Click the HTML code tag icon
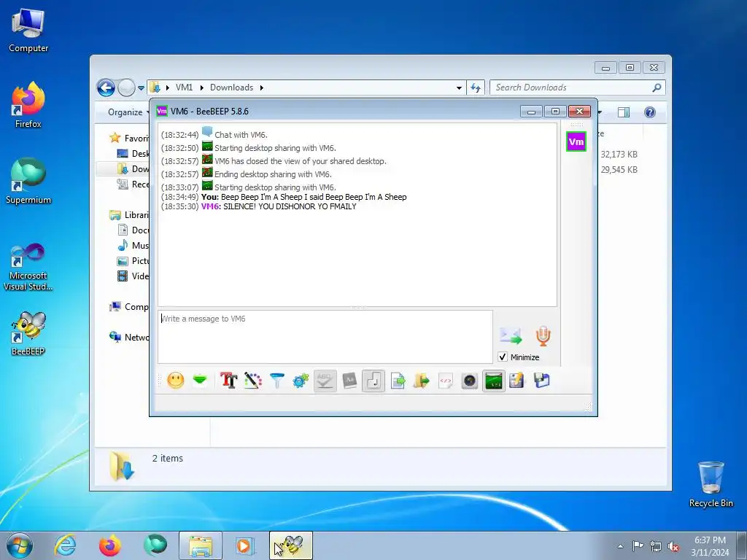Screen dimensions: 747x560 coord(446,381)
